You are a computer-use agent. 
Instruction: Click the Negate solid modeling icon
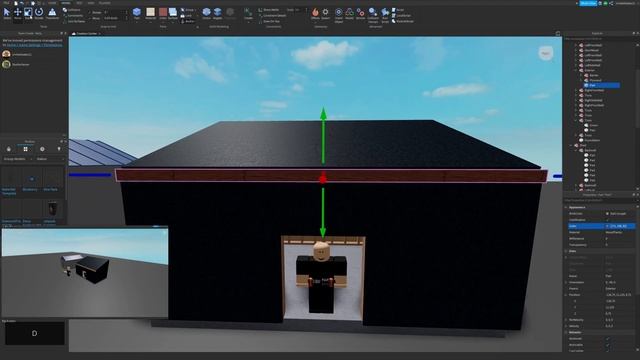[x=217, y=13]
